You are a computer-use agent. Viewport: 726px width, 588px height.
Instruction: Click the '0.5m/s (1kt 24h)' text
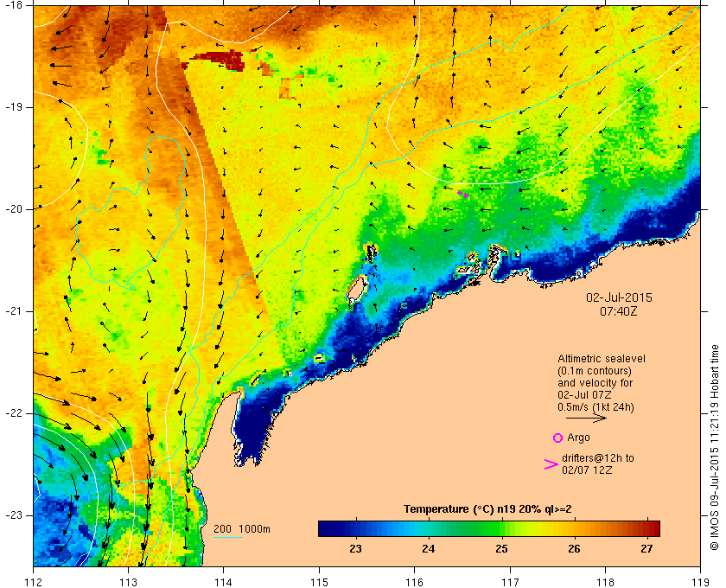tap(595, 407)
